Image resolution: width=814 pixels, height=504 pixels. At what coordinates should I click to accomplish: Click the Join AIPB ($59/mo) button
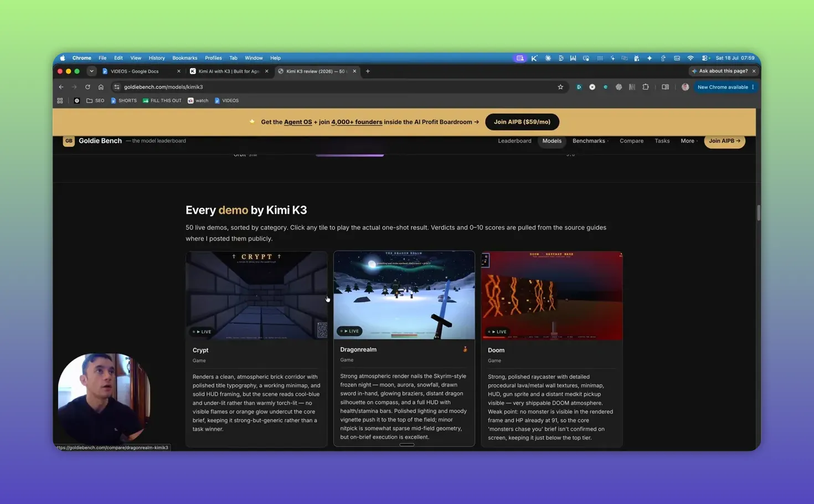522,122
